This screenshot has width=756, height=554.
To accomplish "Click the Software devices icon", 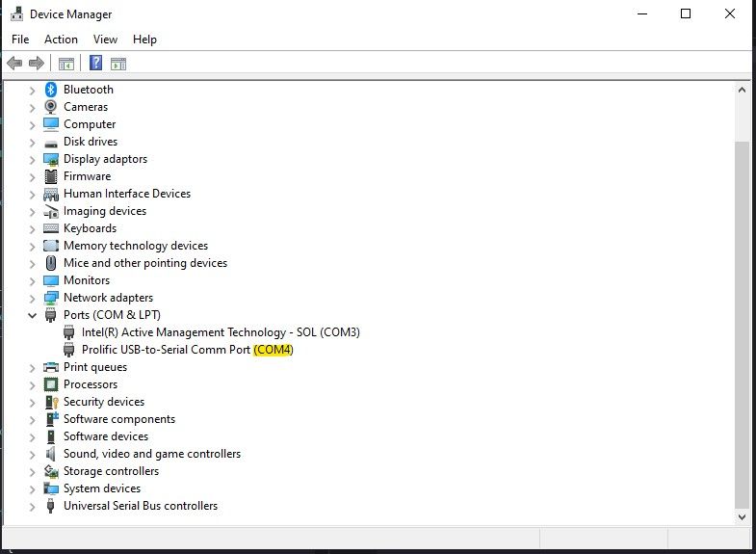I will [x=51, y=436].
